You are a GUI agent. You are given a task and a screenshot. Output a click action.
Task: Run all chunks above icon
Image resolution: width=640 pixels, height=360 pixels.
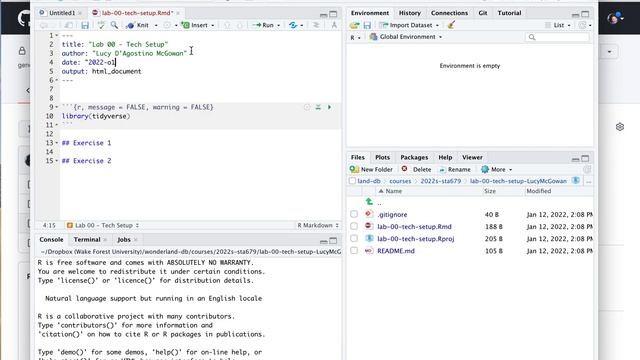[x=318, y=107]
